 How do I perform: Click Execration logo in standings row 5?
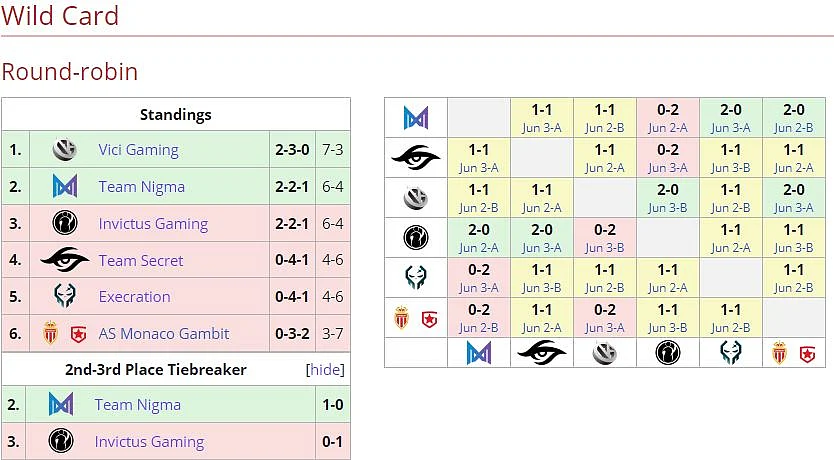click(x=65, y=297)
